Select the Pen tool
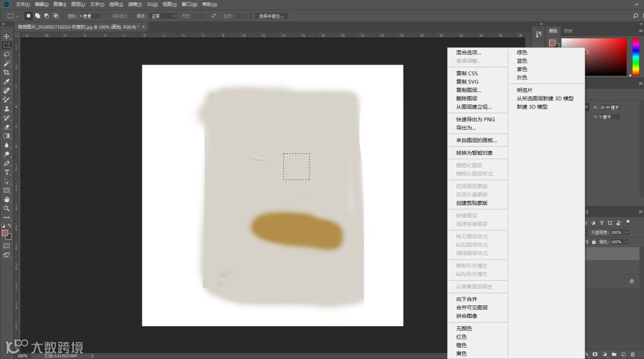644x359 pixels. (x=7, y=163)
